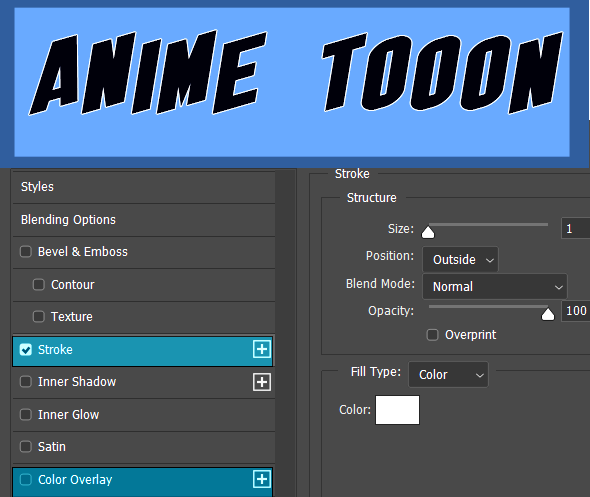Add another Stroke effect with plus icon
Image resolution: width=590 pixels, height=497 pixels.
pos(262,350)
